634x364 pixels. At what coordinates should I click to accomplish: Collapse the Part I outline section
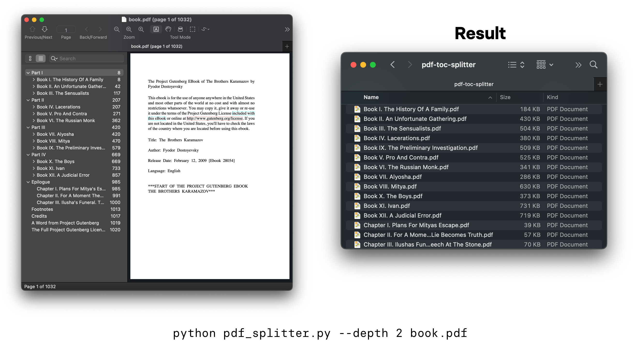tap(28, 73)
